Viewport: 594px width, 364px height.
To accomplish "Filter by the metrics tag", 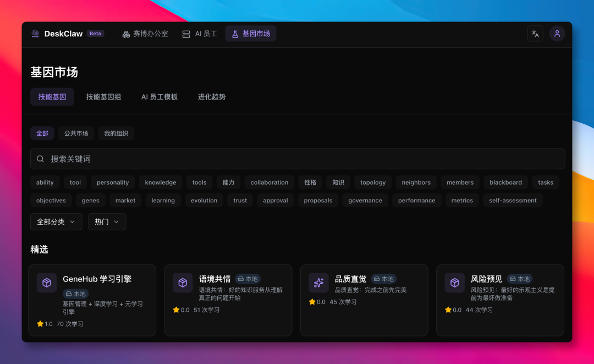I will pyautogui.click(x=462, y=200).
